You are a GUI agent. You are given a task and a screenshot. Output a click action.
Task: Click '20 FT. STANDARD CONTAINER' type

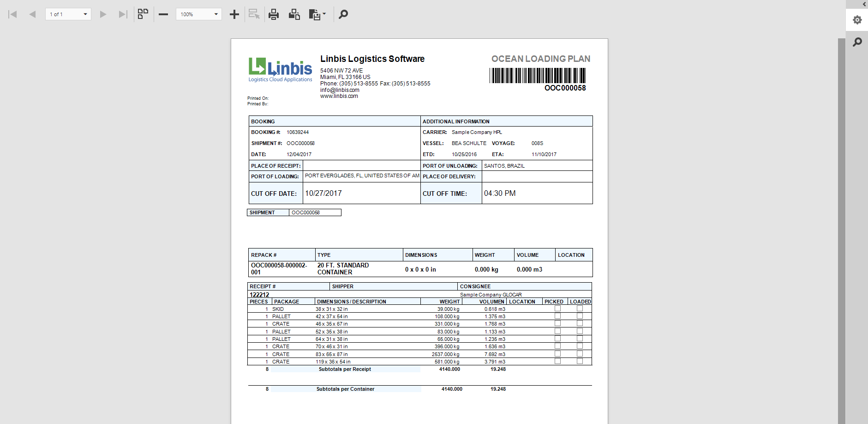click(x=343, y=269)
